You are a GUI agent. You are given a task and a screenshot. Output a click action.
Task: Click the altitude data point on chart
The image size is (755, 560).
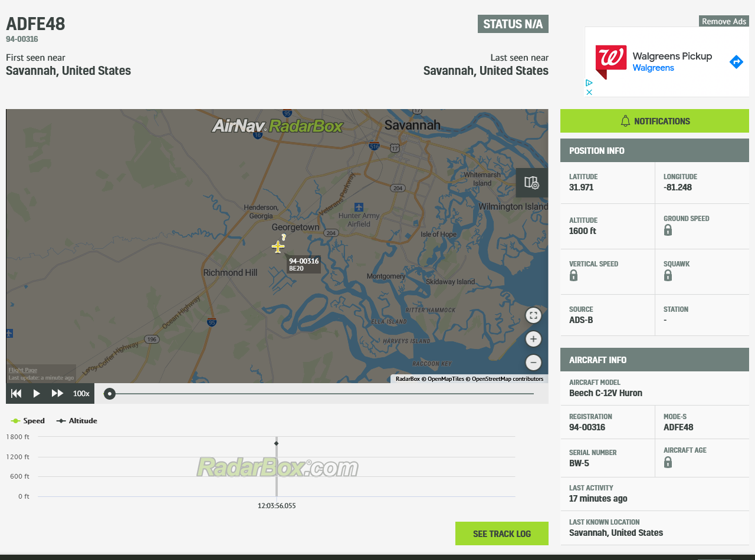tap(276, 443)
